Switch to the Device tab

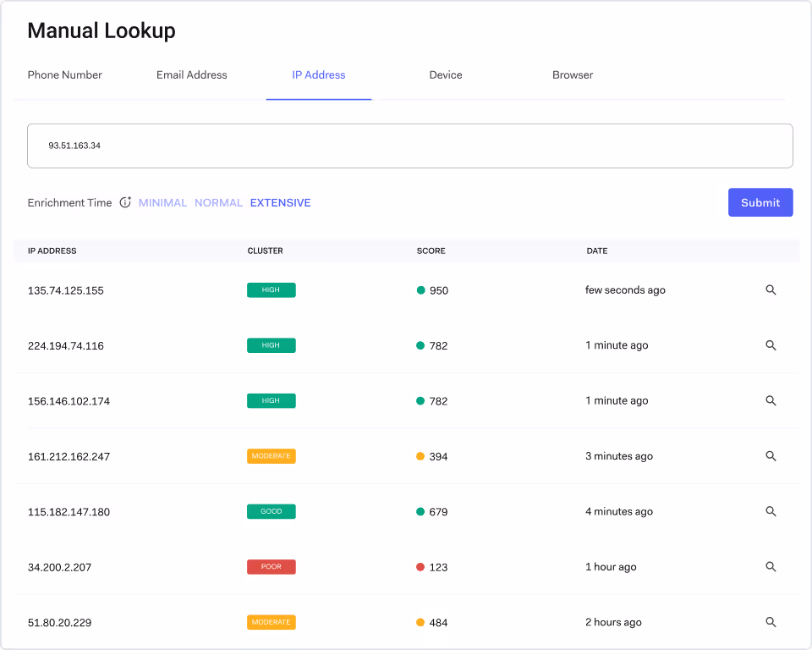coord(446,74)
